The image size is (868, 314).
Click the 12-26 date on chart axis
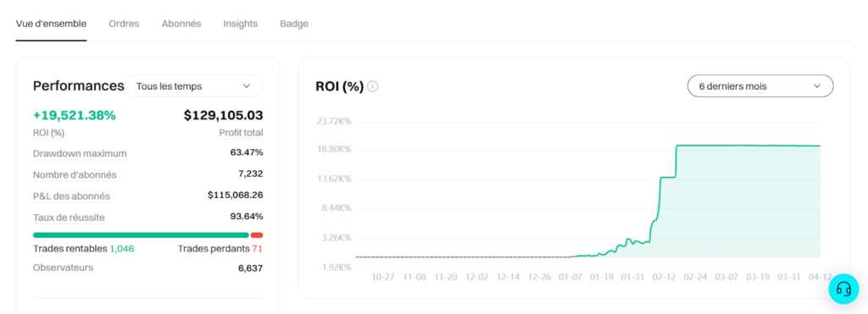point(539,278)
